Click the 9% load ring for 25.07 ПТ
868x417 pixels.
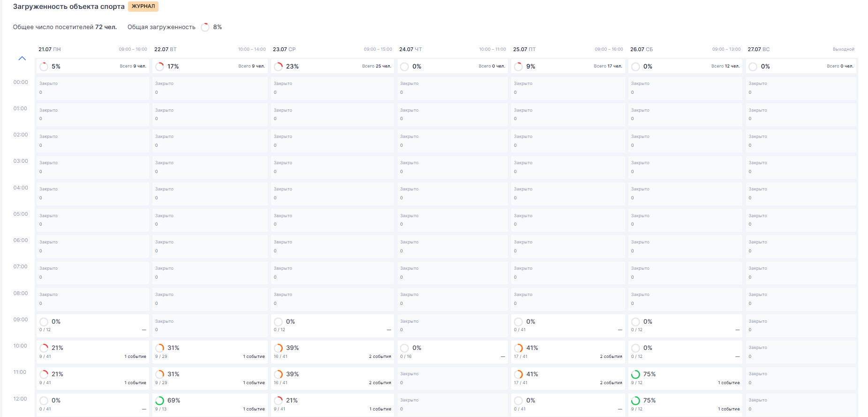click(x=518, y=67)
